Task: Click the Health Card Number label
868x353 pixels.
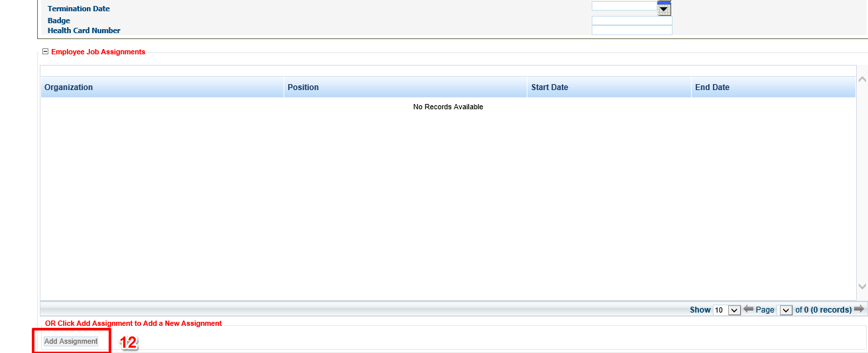Action: click(x=84, y=30)
